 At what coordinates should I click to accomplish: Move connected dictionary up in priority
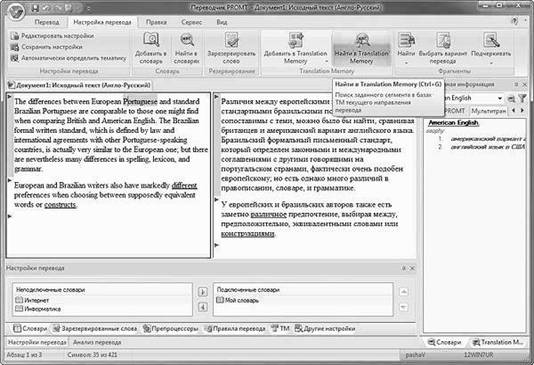coord(404,292)
